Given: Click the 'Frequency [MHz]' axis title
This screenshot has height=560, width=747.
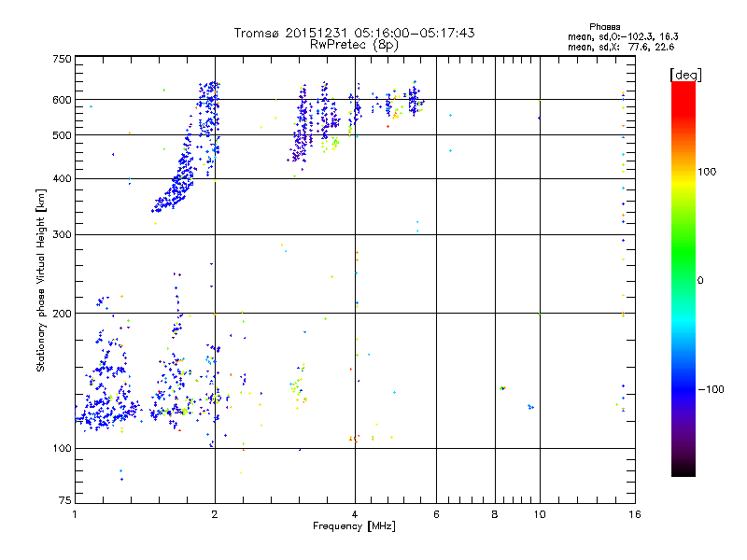Looking at the screenshot, I should pyautogui.click(x=354, y=526).
